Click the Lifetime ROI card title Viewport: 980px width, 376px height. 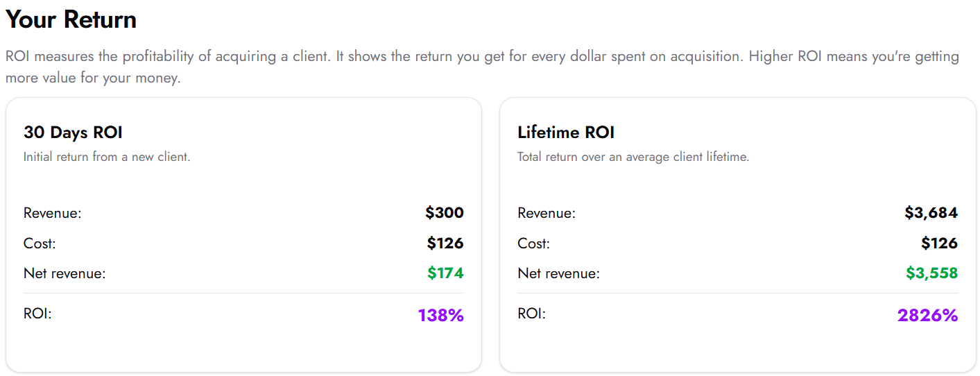566,133
